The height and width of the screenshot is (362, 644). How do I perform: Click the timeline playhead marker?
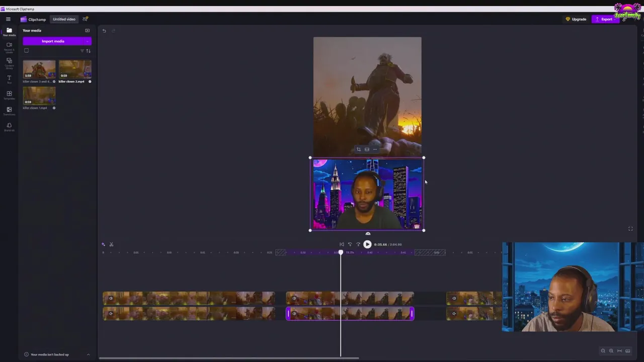tap(341, 252)
